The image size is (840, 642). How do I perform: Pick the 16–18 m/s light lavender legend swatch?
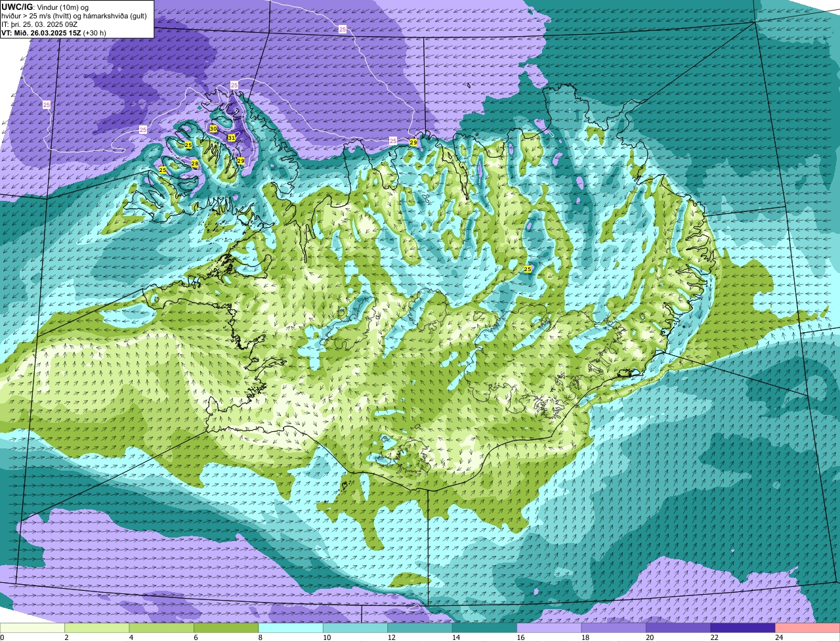pos(549,628)
